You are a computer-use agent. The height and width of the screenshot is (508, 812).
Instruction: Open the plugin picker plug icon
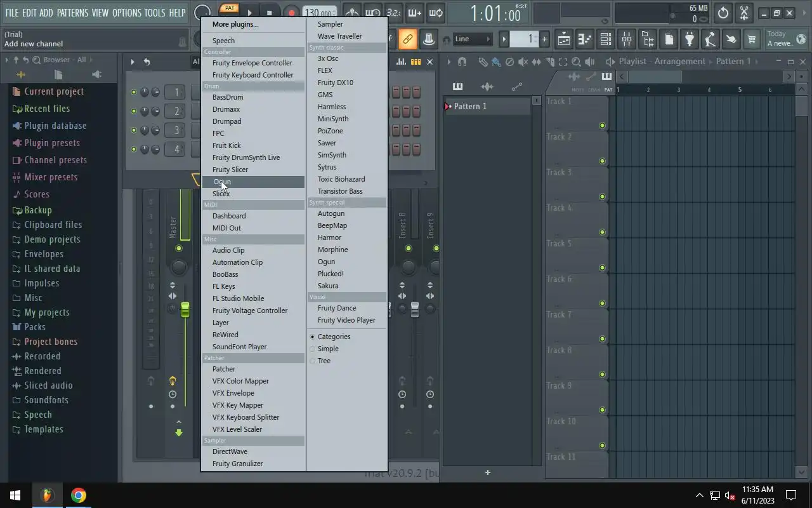pyautogui.click(x=690, y=39)
